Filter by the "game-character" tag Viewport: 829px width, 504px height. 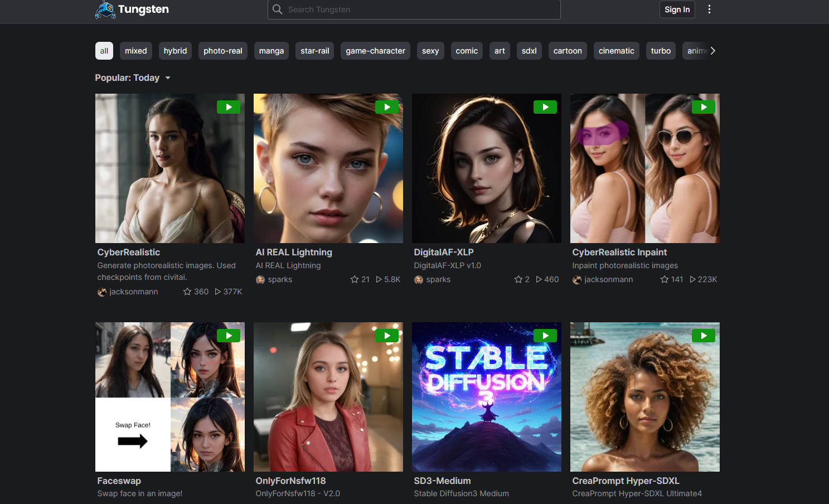click(x=375, y=51)
